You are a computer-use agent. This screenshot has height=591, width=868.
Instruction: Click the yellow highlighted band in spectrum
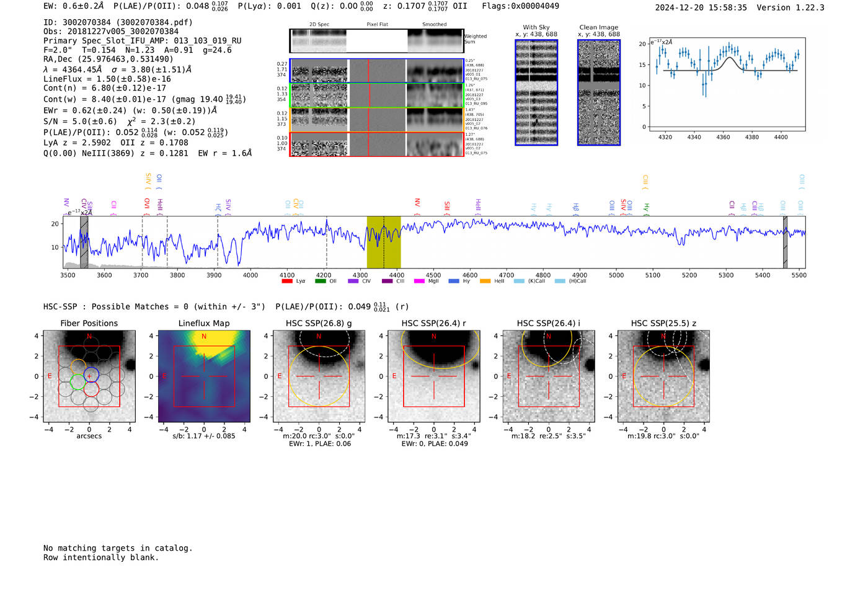[384, 242]
